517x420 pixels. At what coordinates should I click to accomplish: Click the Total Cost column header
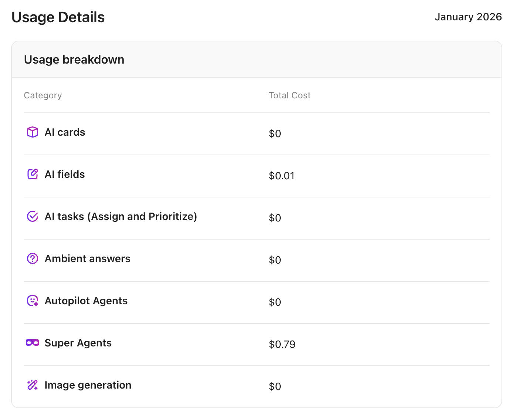[290, 95]
